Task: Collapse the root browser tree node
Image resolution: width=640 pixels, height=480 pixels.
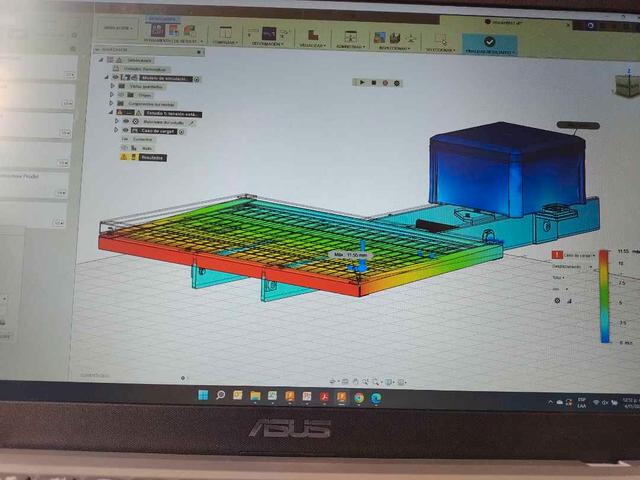Action: click(101, 60)
